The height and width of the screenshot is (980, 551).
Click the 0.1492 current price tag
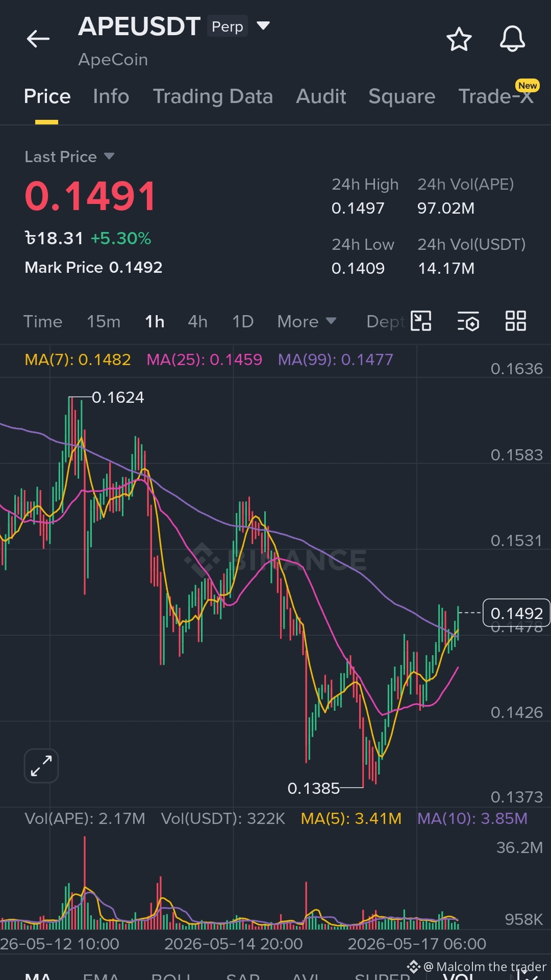(x=516, y=613)
